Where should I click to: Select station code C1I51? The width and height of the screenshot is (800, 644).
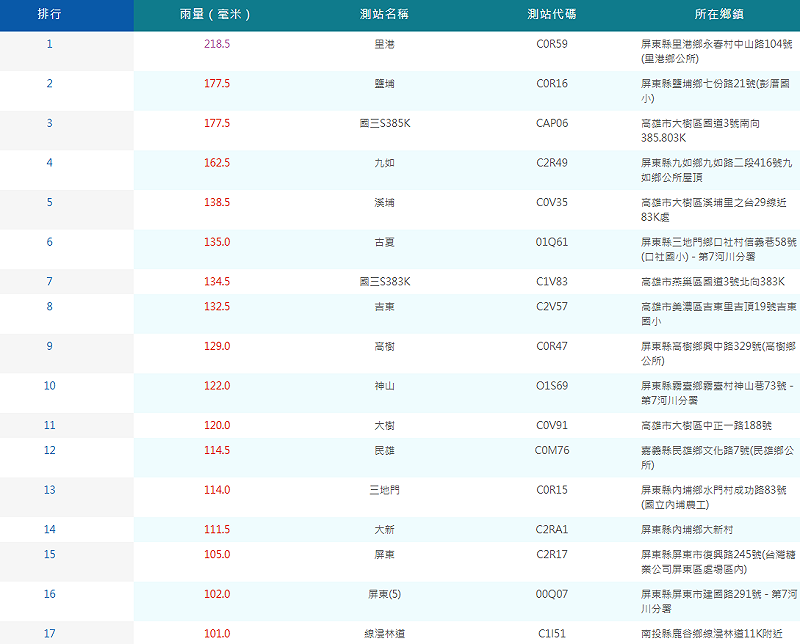click(552, 634)
